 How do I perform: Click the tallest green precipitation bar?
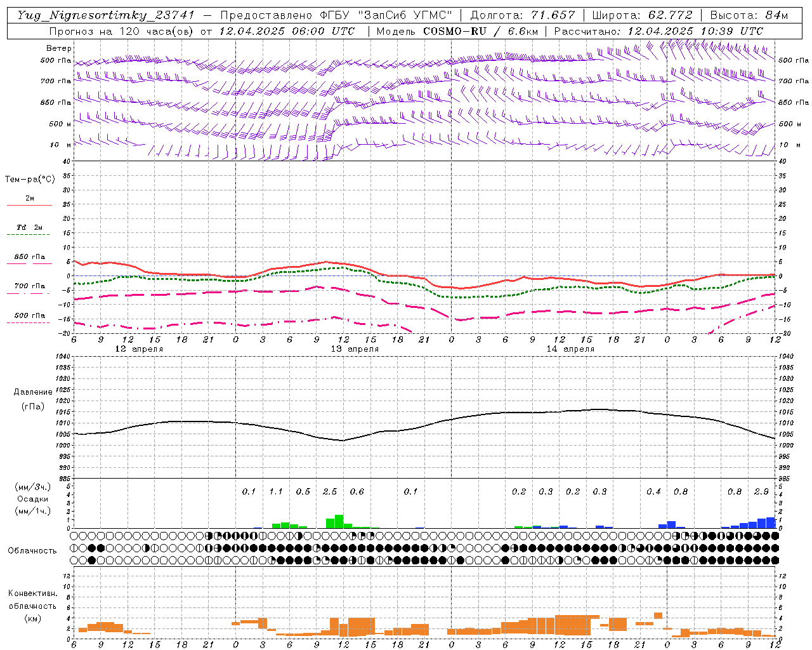click(339, 522)
